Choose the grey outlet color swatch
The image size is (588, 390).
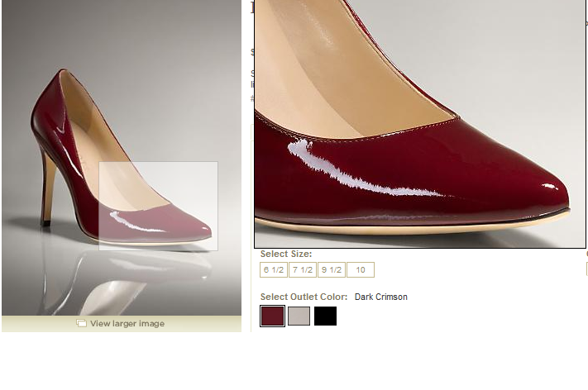click(x=299, y=316)
